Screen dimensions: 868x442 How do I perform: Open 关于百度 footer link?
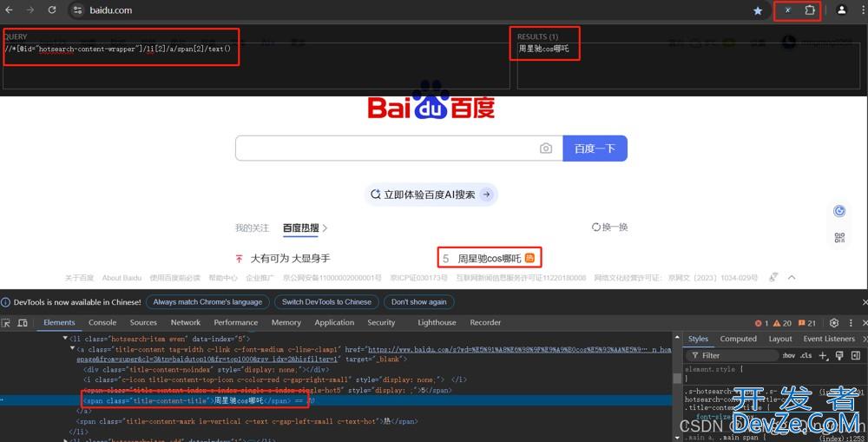coord(79,278)
